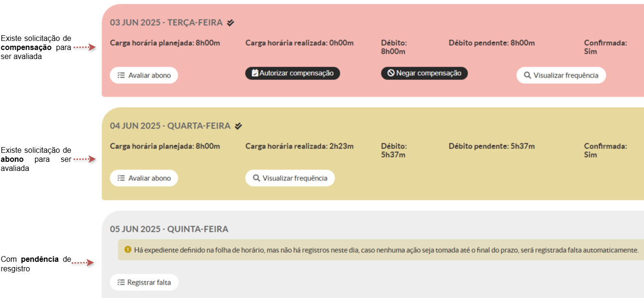The image size is (644, 298).
Task: Click the double-check icon beside TERÇA-FEIRA
Action: 231,22
